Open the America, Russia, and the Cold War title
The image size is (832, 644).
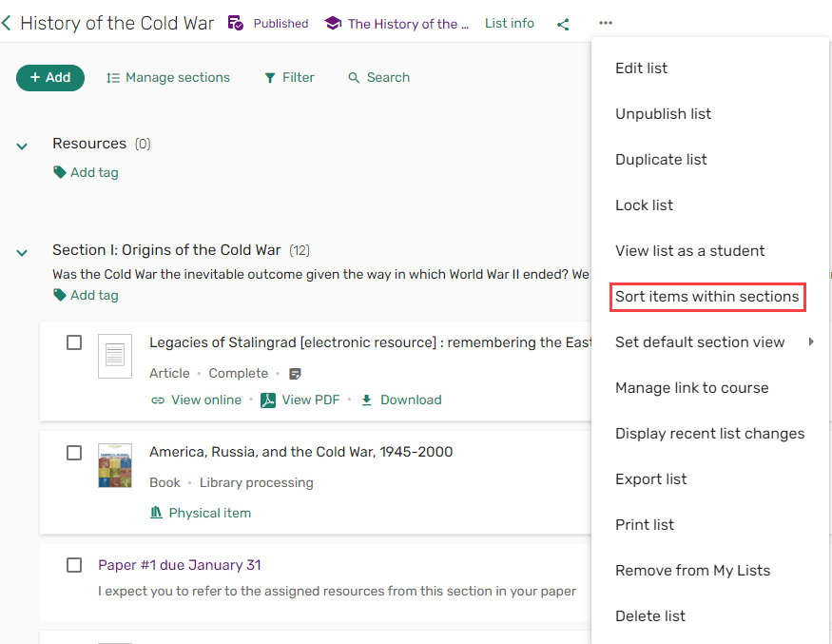300,452
